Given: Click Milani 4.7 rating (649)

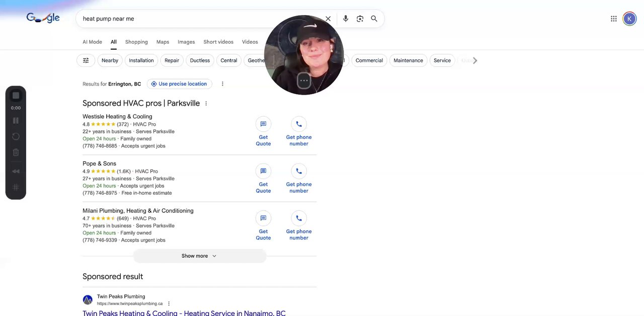Looking at the screenshot, I should pos(106,219).
